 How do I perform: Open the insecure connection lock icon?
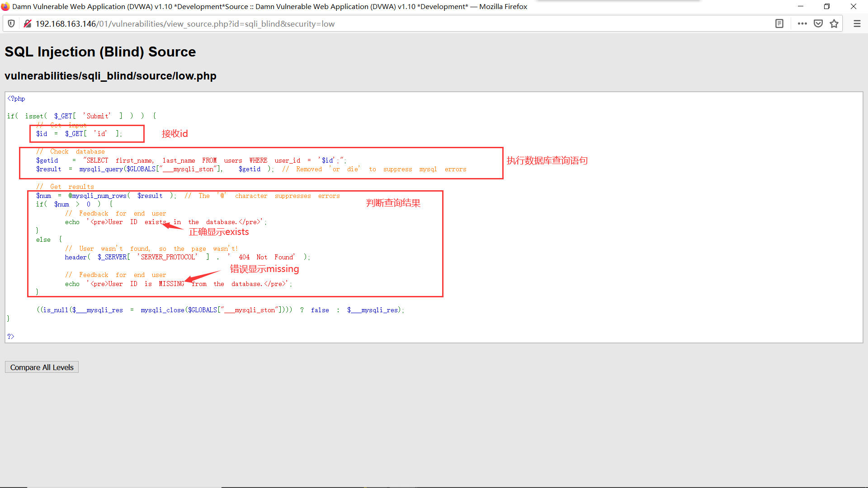pyautogui.click(x=28, y=23)
